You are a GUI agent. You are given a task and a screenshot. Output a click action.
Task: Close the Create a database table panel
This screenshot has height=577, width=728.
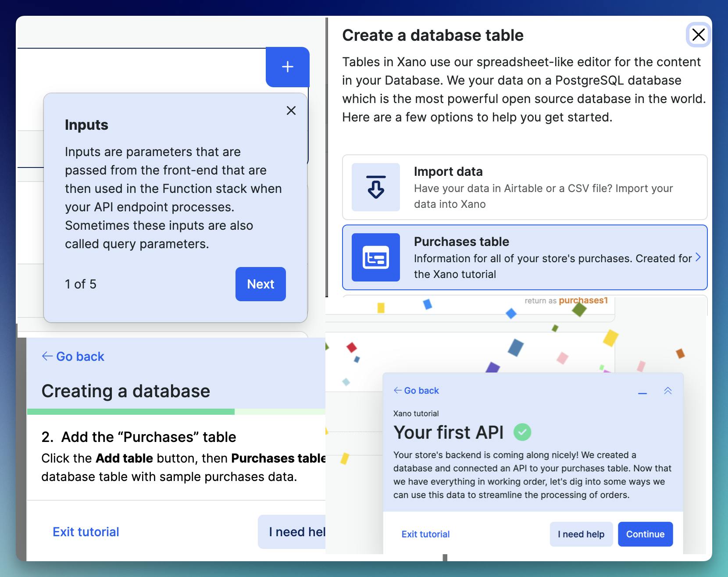pyautogui.click(x=698, y=35)
